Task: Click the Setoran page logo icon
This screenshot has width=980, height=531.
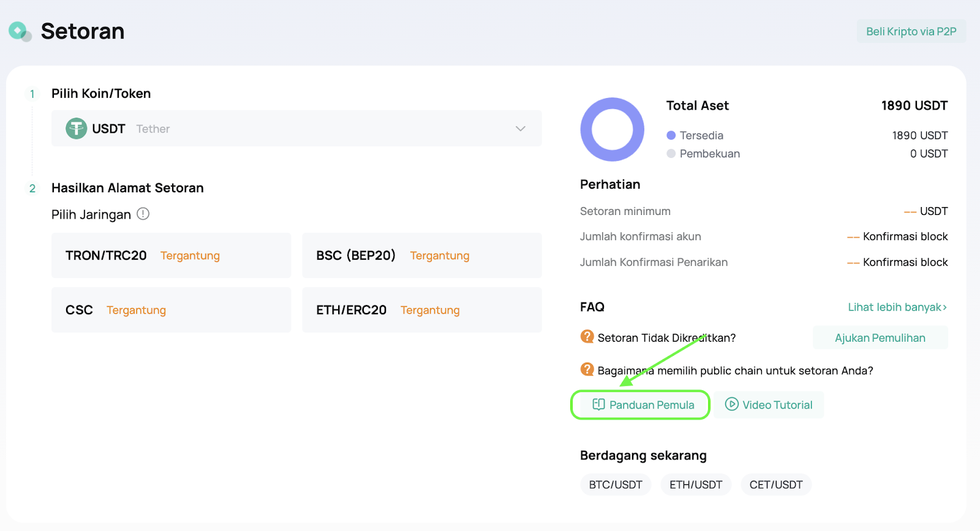Action: (20, 31)
